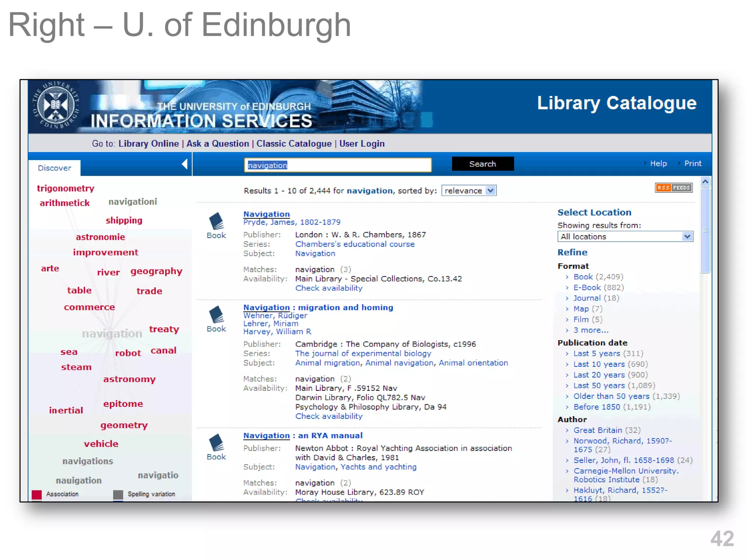
Task: Click 'astronomy' in the word cloud
Action: tap(129, 380)
